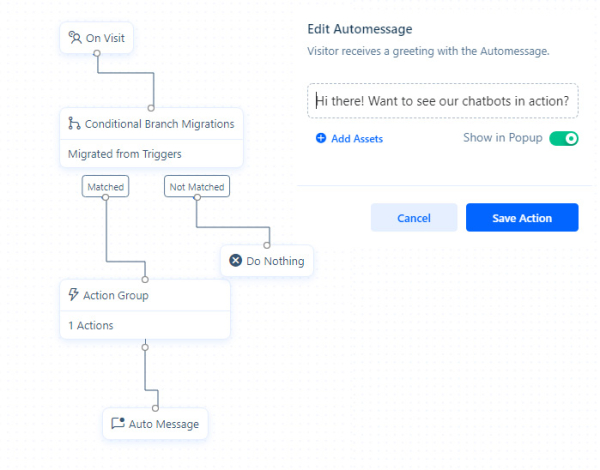Click the chat icon on Auto Message node
Viewport: 600px width, 470px height.
(117, 424)
